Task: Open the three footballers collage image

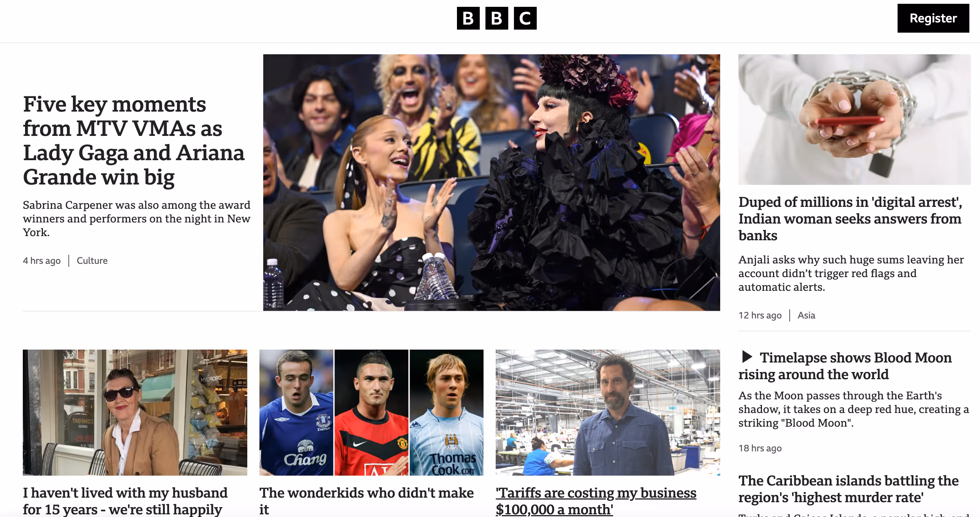Action: [x=371, y=413]
